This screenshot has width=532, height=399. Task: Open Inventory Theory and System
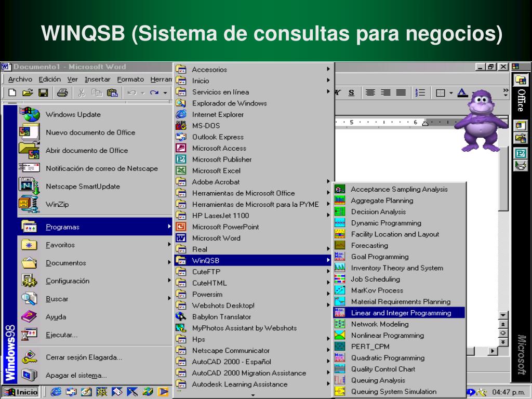[399, 268]
